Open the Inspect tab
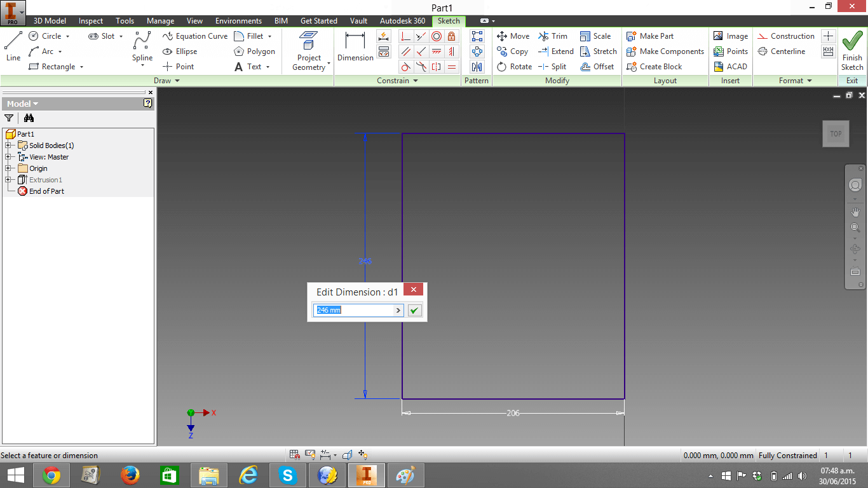This screenshot has width=868, height=488. (x=91, y=21)
